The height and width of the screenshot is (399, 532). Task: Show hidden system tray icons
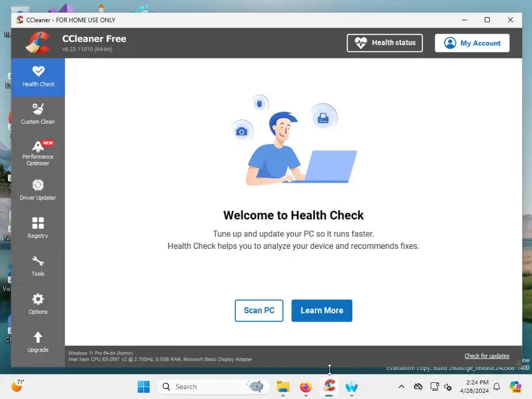(402, 387)
